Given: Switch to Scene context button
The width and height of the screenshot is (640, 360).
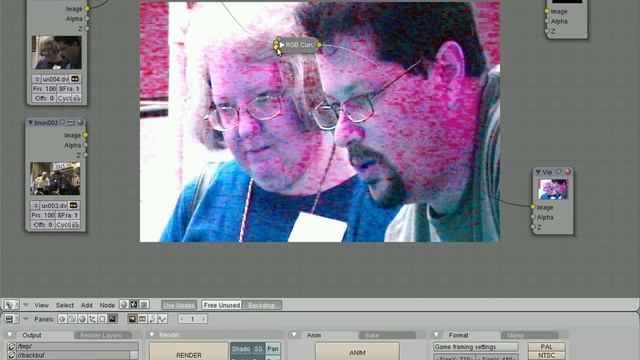Looking at the screenshot, I should click(112, 319).
